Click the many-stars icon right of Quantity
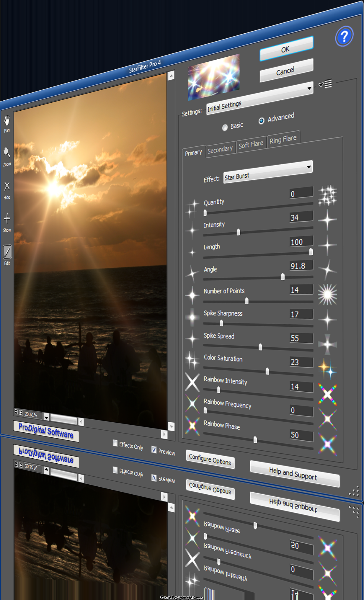 [327, 195]
